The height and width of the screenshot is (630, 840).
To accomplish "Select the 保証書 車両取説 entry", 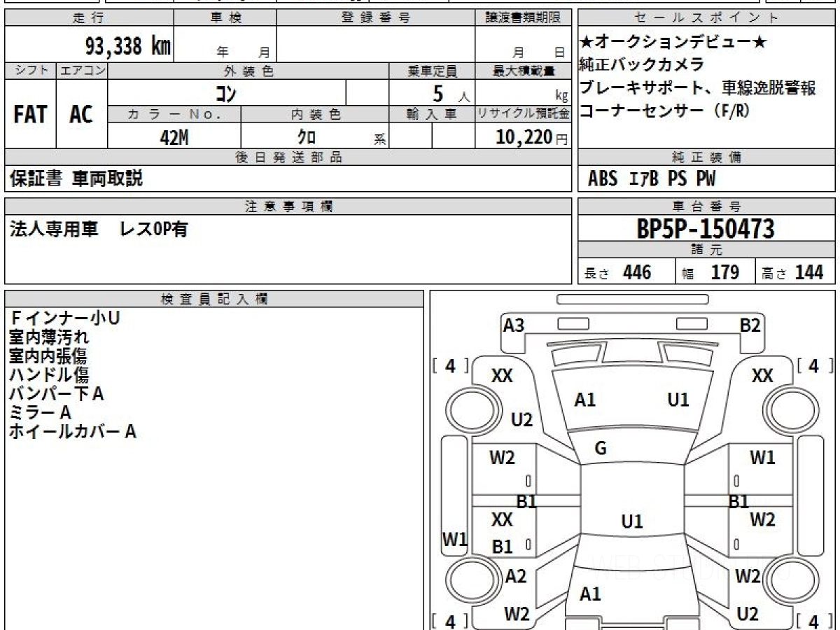I will pos(76,178).
